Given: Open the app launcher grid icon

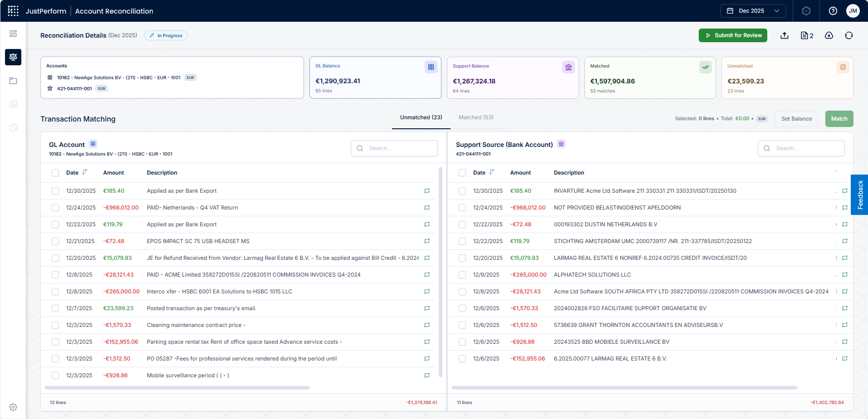Looking at the screenshot, I should 13,11.
